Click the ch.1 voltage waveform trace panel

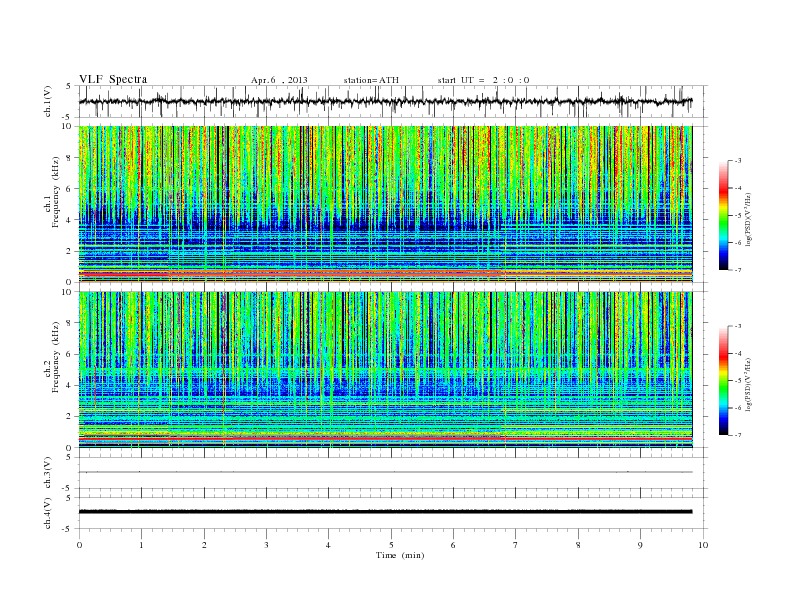coord(393,101)
